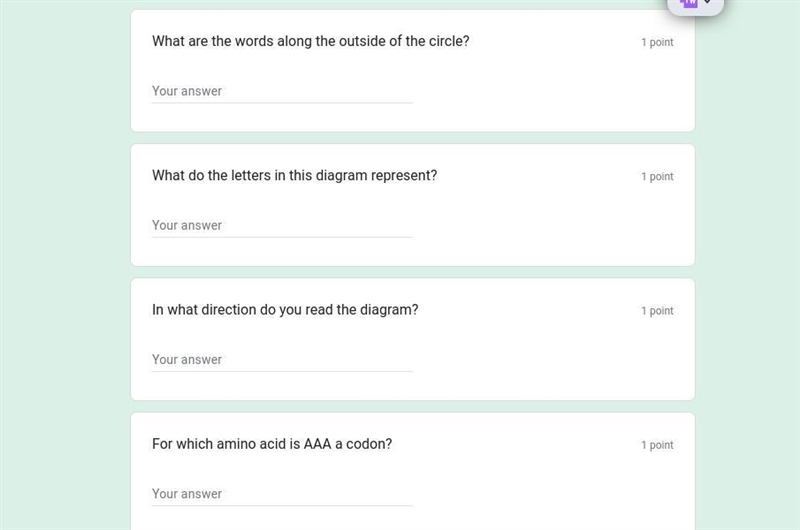This screenshot has width=800, height=530.
Task: Focus answer field for outside circle words
Action: pos(282,91)
